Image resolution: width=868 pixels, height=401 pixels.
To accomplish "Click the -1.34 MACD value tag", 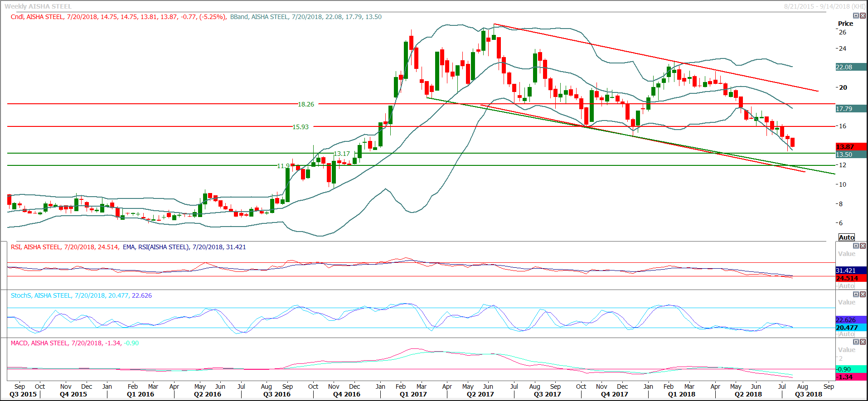I will [851, 377].
